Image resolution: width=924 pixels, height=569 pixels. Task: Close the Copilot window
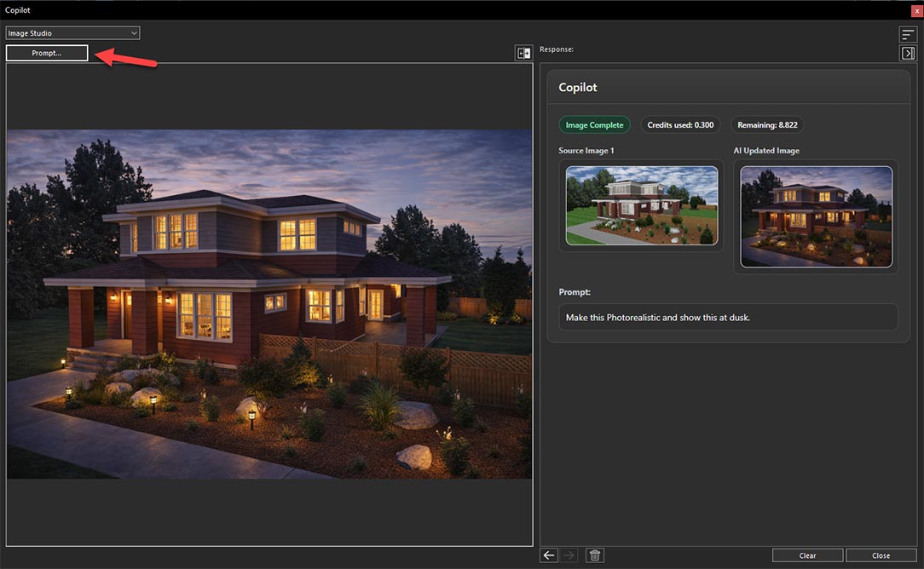pos(916,10)
